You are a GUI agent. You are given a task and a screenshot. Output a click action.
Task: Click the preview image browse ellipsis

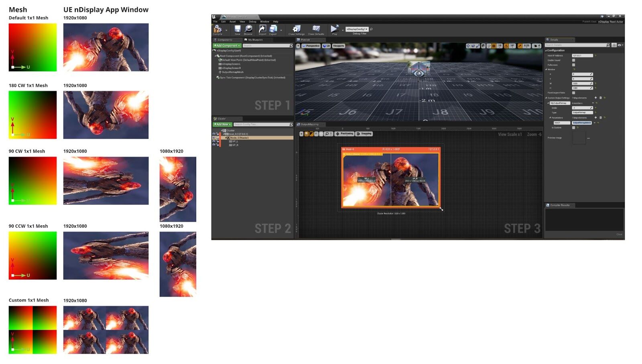coord(589,138)
